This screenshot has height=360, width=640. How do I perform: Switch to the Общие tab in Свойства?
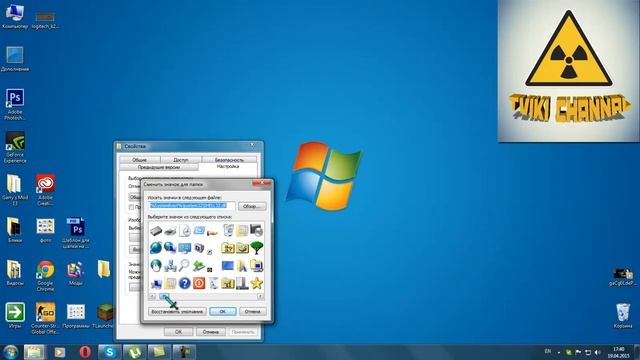[140, 160]
